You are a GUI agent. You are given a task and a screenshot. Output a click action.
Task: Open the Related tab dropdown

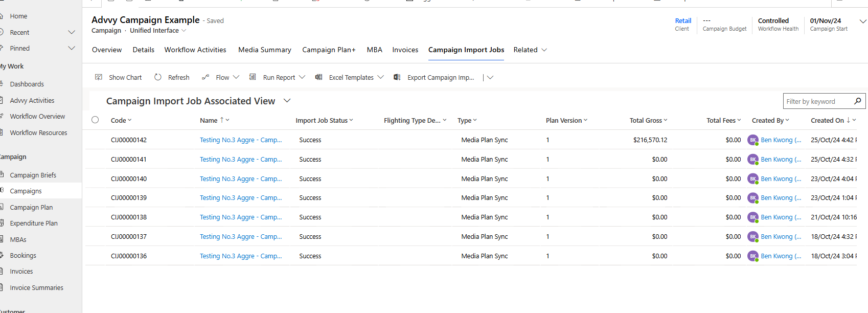530,50
